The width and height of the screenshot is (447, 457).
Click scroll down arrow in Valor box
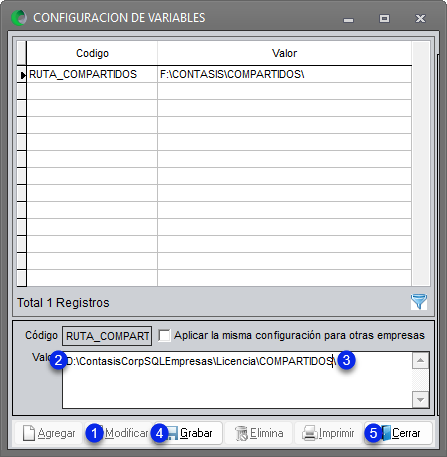coord(420,399)
